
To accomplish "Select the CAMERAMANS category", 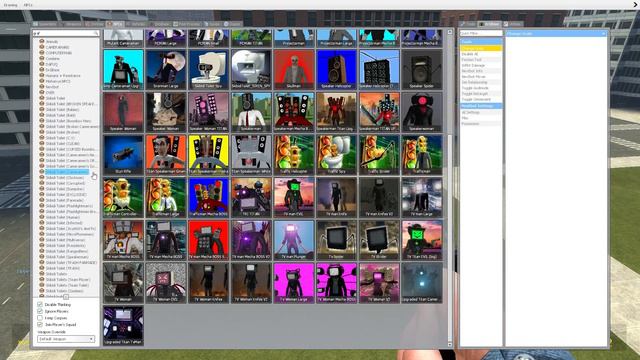I will click(57, 47).
